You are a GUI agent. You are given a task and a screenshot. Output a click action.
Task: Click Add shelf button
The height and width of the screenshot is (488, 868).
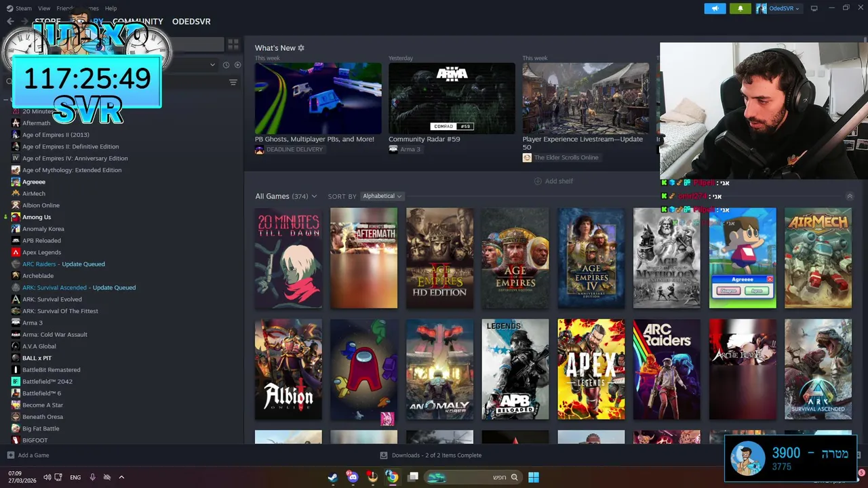coord(553,181)
